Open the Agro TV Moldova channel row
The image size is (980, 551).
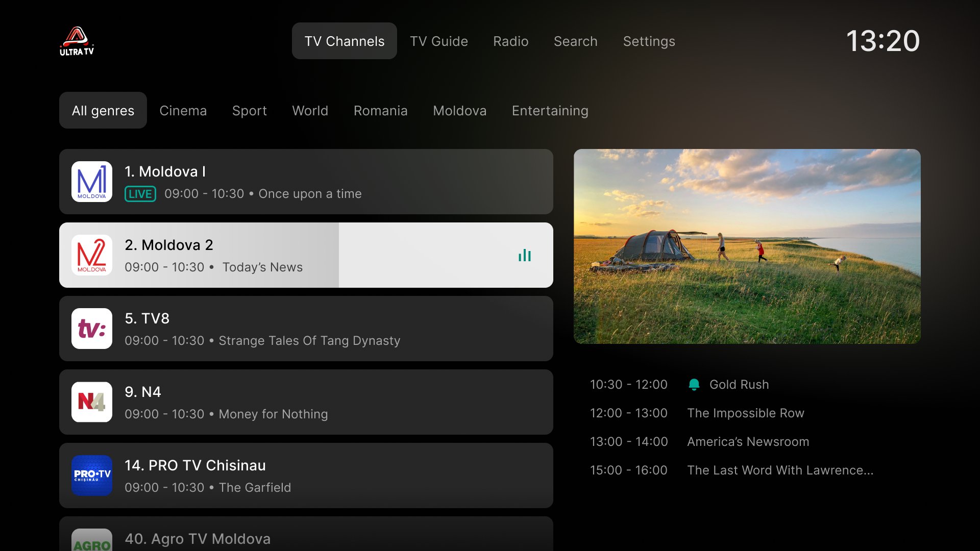pyautogui.click(x=306, y=536)
